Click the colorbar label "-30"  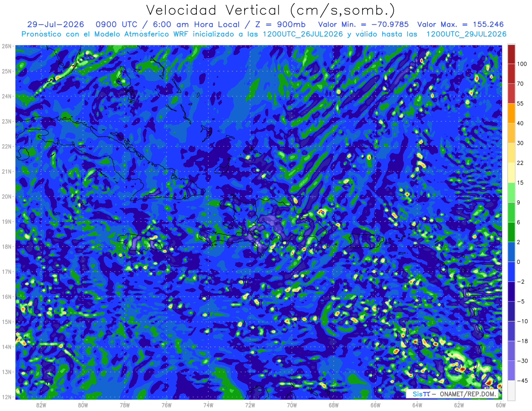coord(522,360)
